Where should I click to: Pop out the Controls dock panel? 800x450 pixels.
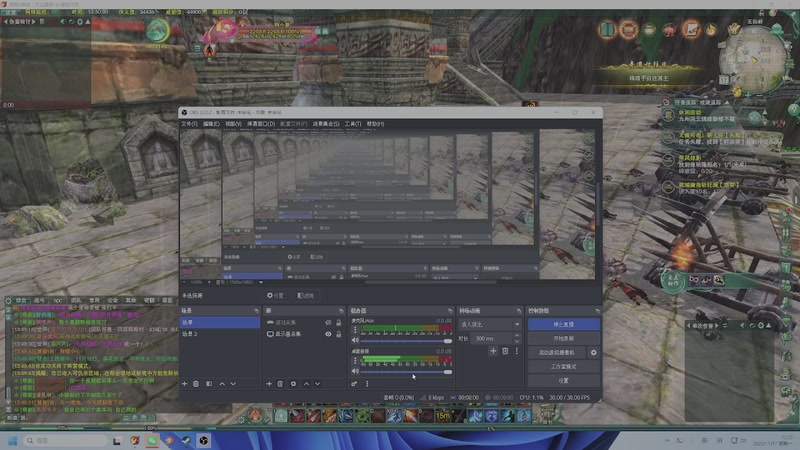[x=597, y=311]
